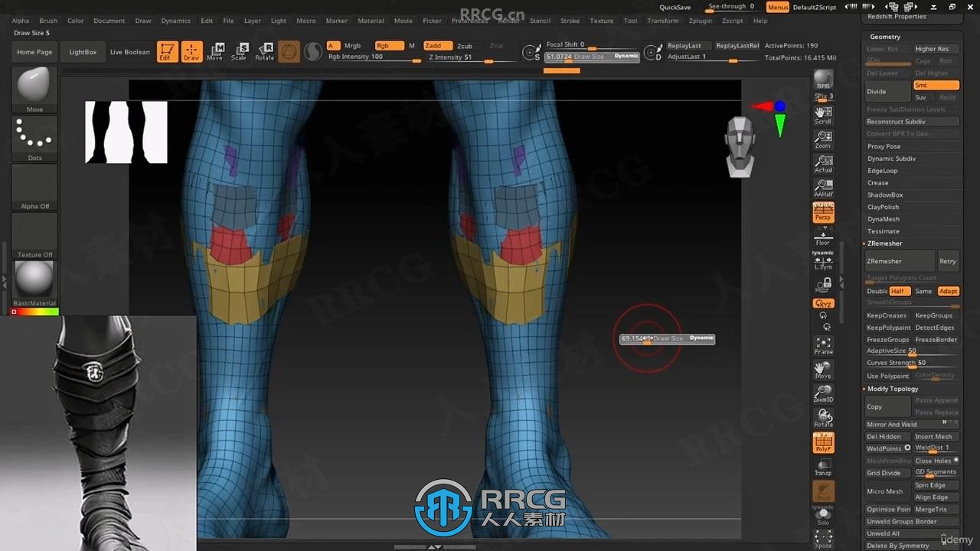Toggle Solo mode icon
This screenshot has height=551, width=980.
(x=823, y=515)
